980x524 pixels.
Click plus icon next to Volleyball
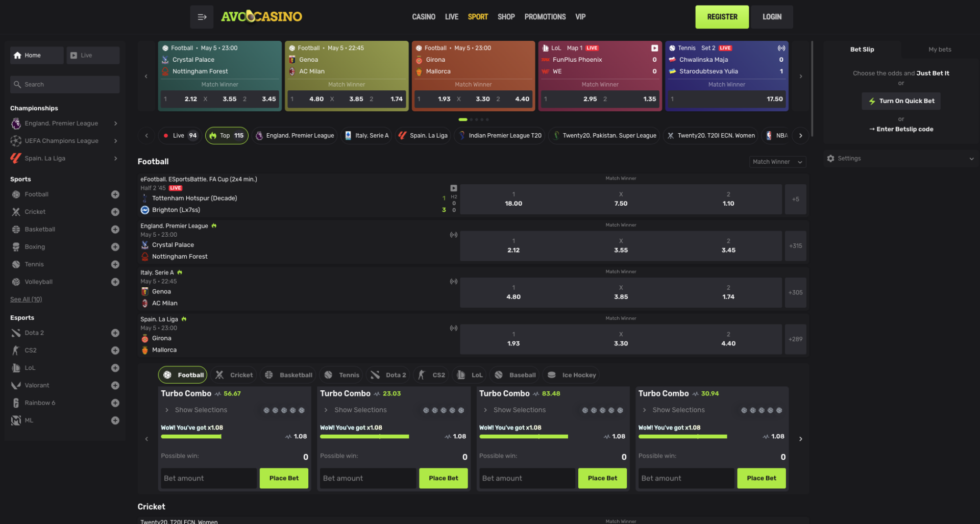coord(115,282)
